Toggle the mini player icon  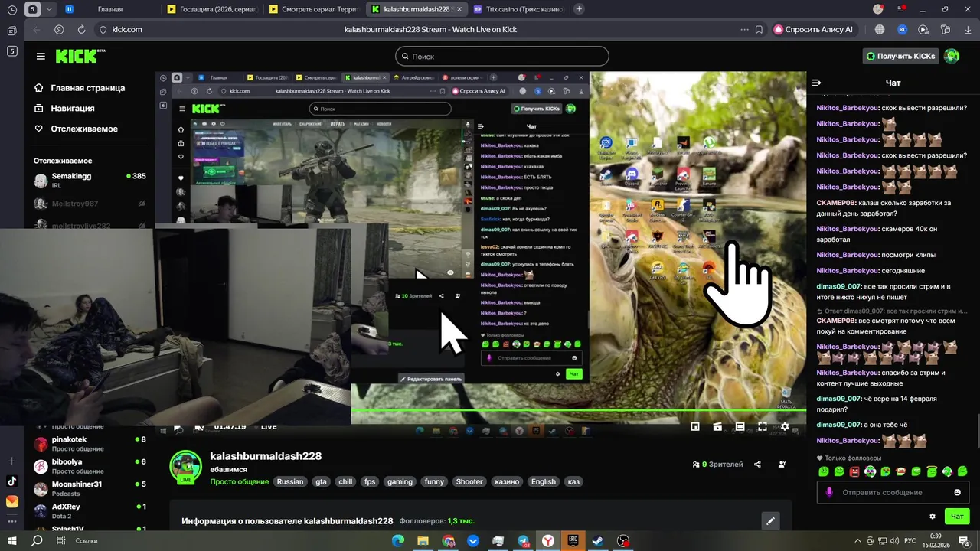[x=695, y=427]
